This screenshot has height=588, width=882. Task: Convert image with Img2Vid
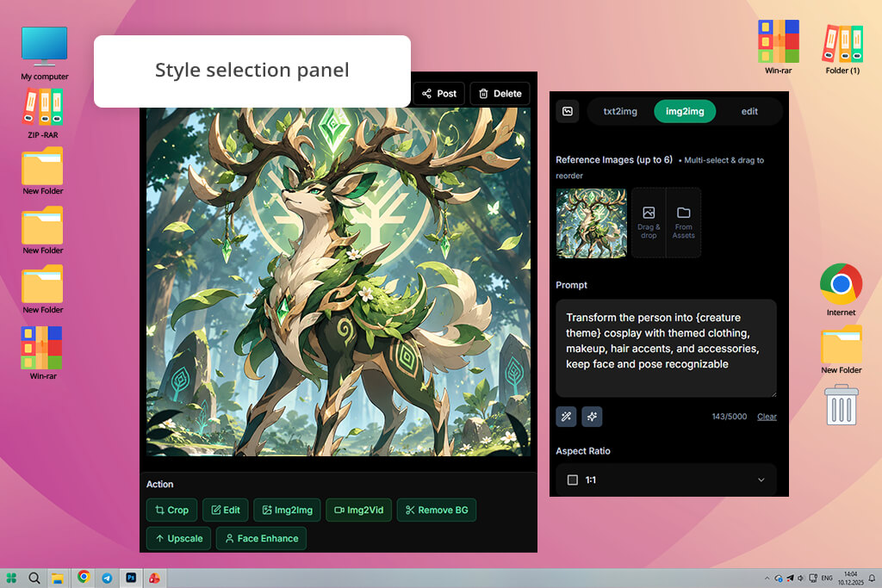358,510
